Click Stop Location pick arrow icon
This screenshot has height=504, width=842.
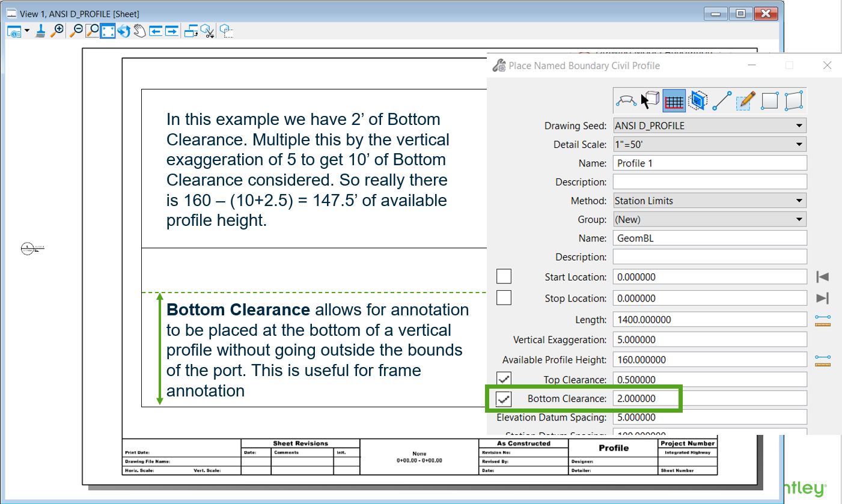(x=822, y=299)
